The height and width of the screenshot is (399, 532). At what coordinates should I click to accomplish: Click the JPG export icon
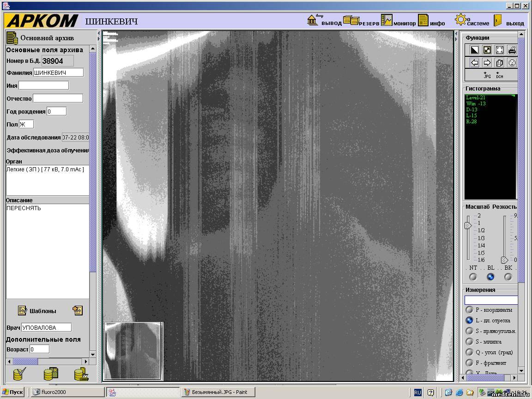tap(487, 75)
